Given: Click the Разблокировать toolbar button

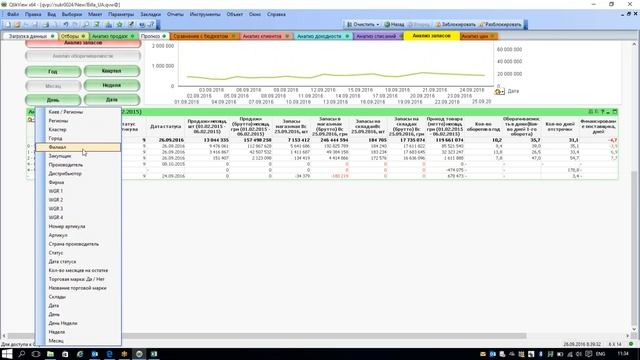Looking at the screenshot, I should [500, 24].
